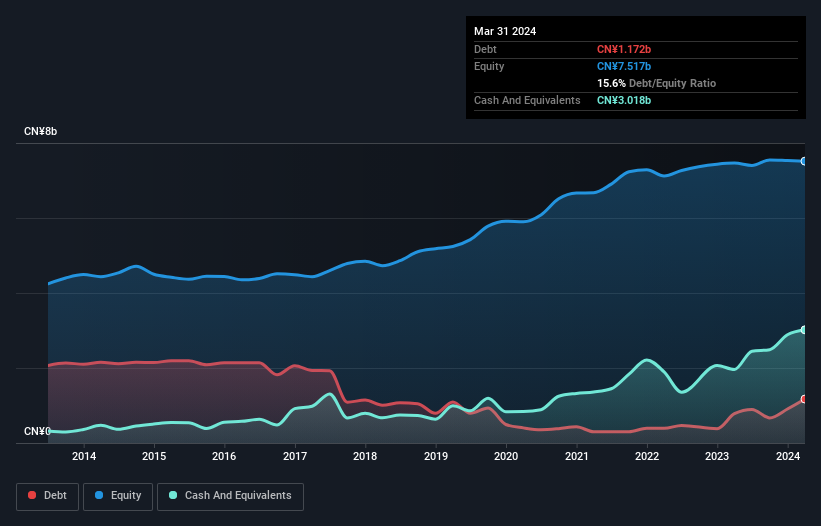Screen dimensions: 821x526
Task: Click the teal Cash And Equivalents legend dot
Action: coord(173,495)
